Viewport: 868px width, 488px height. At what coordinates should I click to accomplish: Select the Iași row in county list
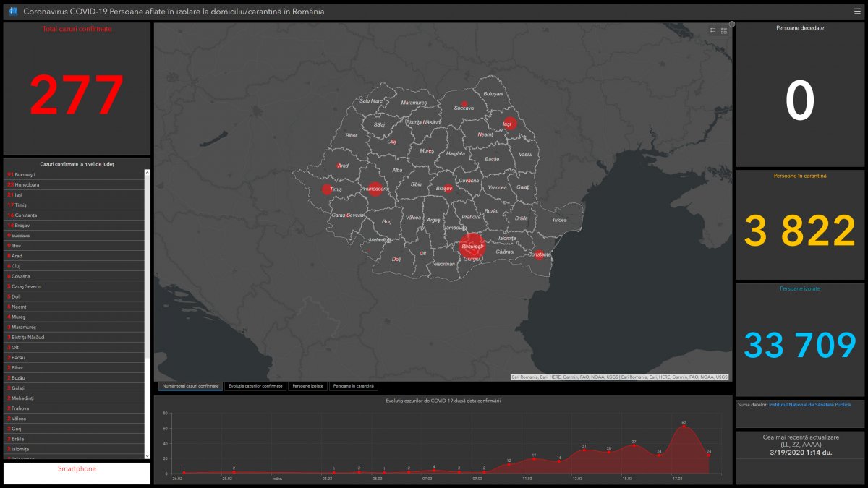point(75,194)
